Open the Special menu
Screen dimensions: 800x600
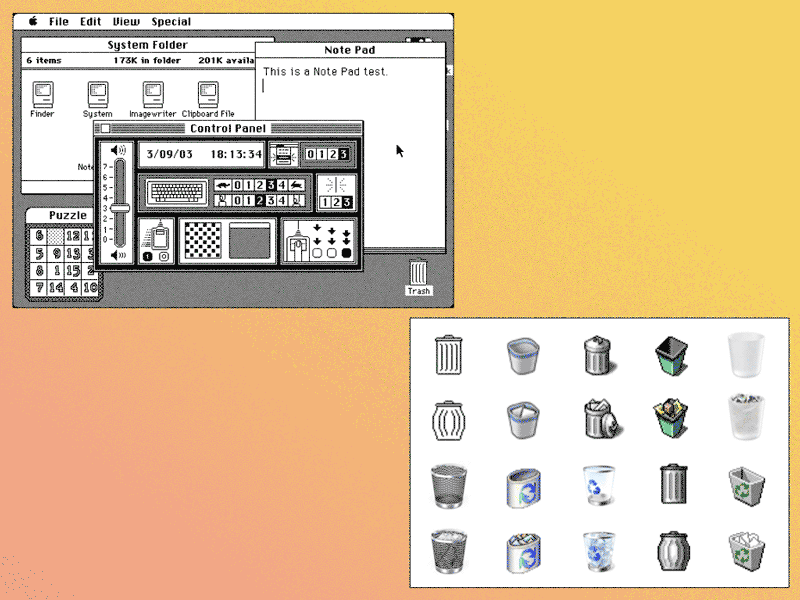tap(171, 21)
